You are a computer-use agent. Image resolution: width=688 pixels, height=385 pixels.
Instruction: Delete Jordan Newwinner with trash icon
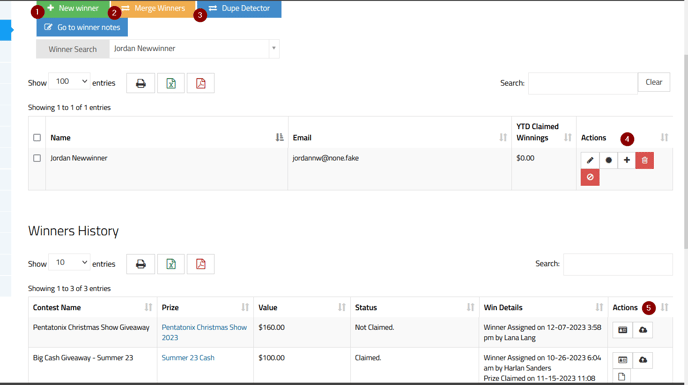(645, 160)
